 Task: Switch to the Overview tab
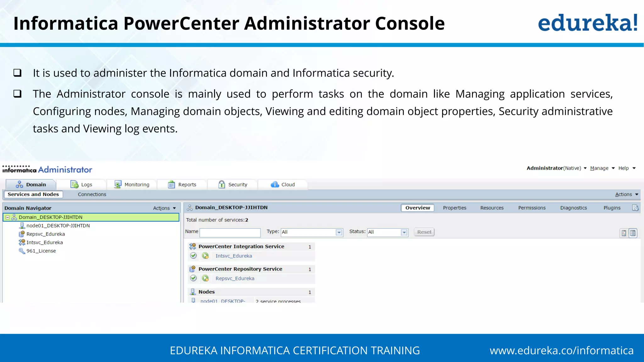coord(418,208)
